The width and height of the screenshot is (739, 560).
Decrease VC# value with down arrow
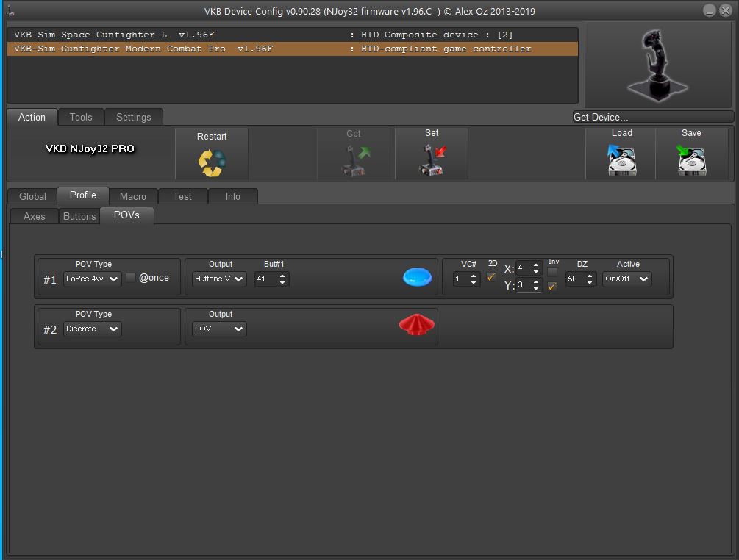tap(474, 282)
